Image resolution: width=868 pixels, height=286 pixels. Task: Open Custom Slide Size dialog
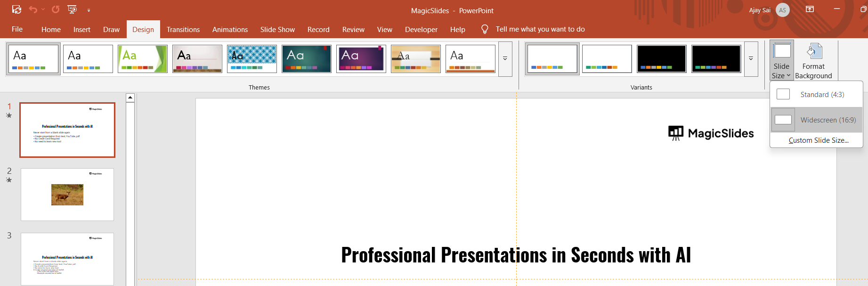pos(818,140)
